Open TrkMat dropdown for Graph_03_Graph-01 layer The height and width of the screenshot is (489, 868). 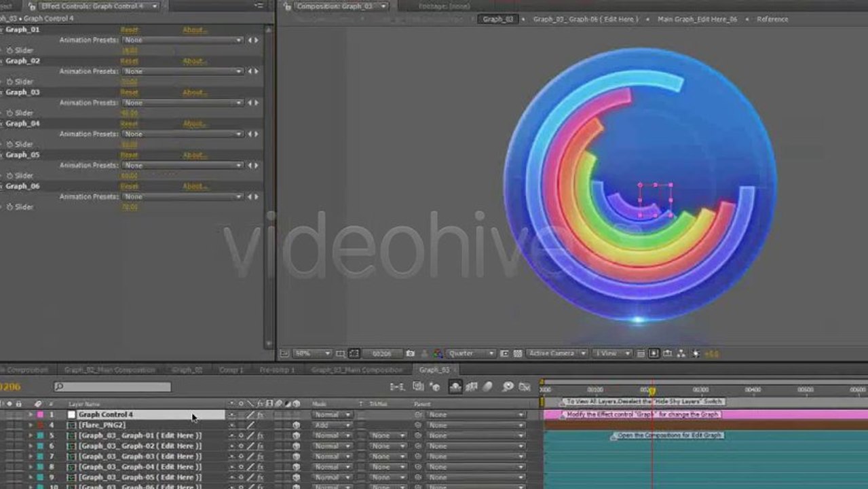388,435
